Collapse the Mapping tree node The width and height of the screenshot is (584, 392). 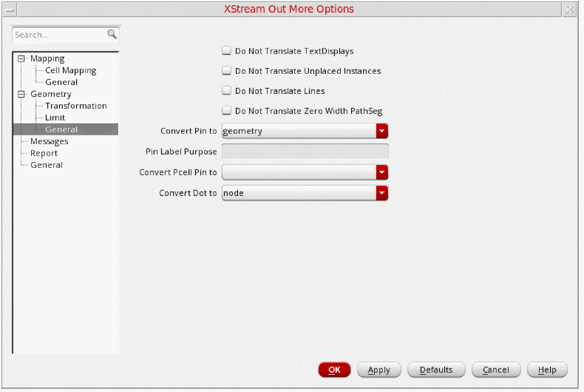(22, 58)
